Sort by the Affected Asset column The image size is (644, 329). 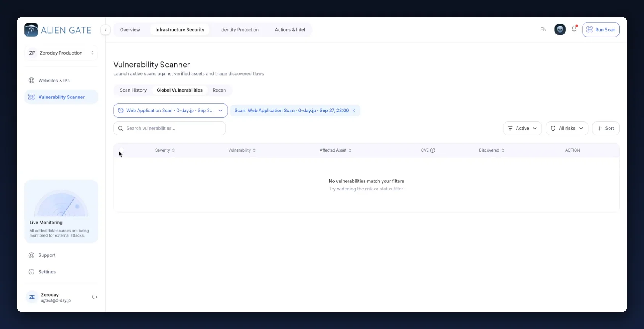[335, 150]
